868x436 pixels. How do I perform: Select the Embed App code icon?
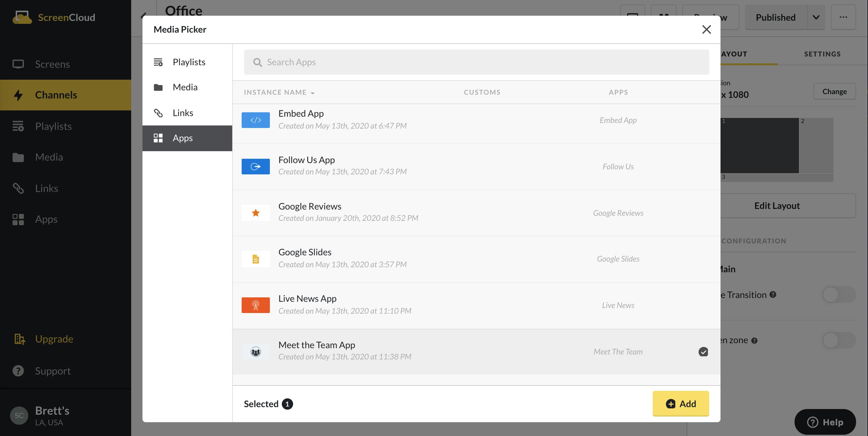(x=255, y=120)
